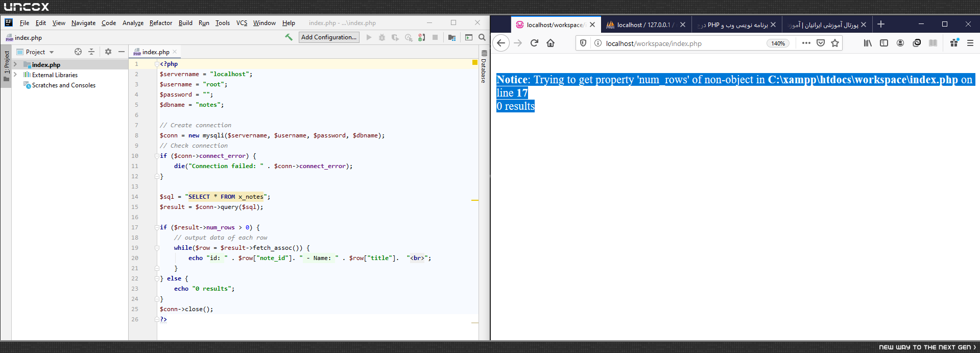Open a new browser tab
980x353 pixels.
coord(881,24)
